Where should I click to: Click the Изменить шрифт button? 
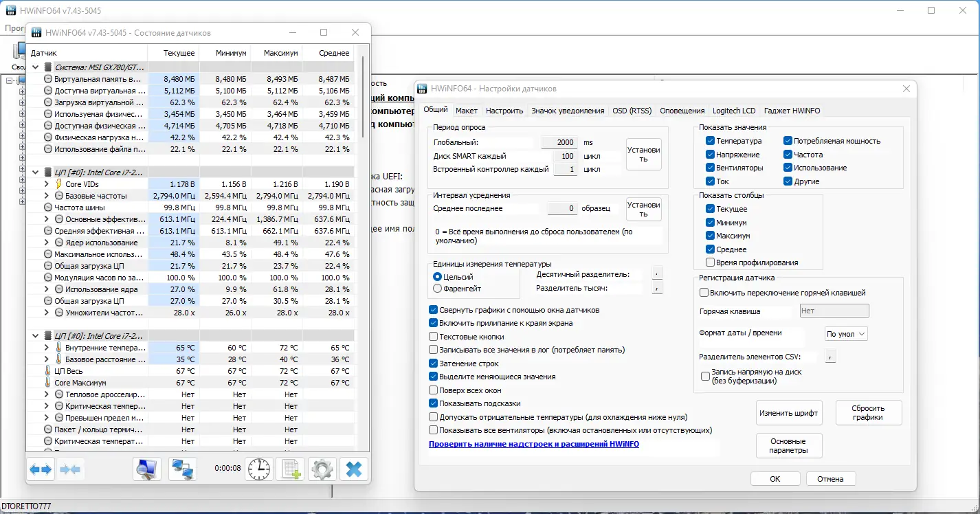(x=789, y=413)
